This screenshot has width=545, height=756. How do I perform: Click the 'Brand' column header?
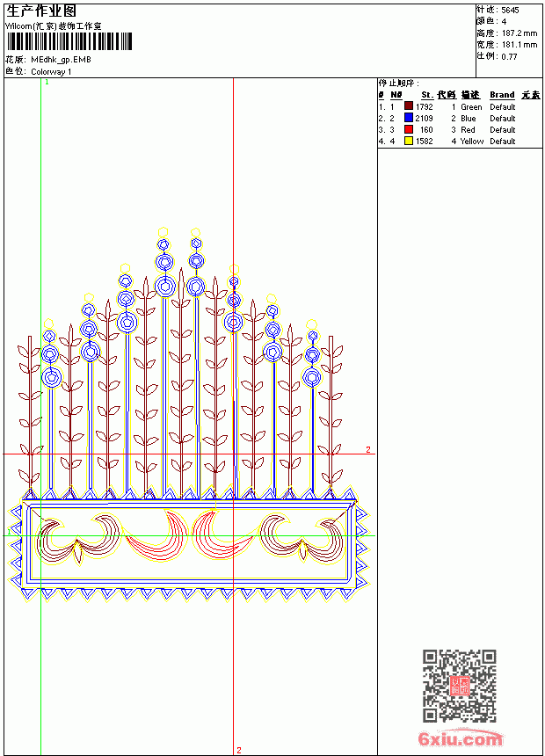point(502,95)
